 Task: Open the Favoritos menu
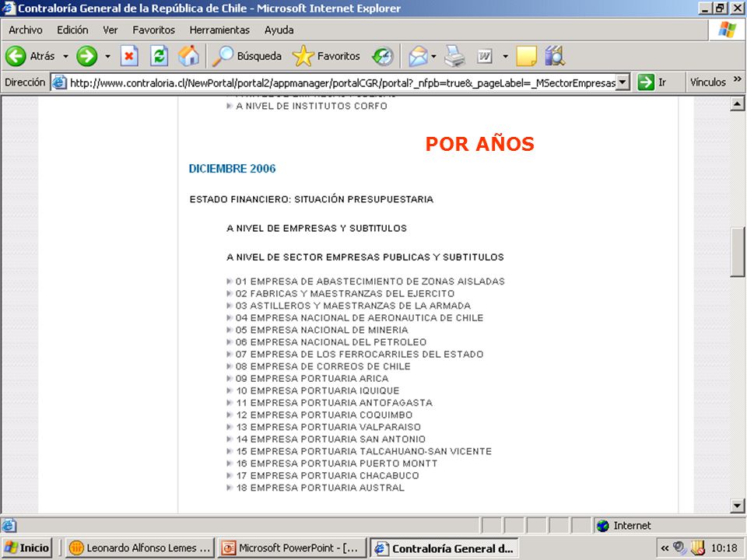(153, 30)
